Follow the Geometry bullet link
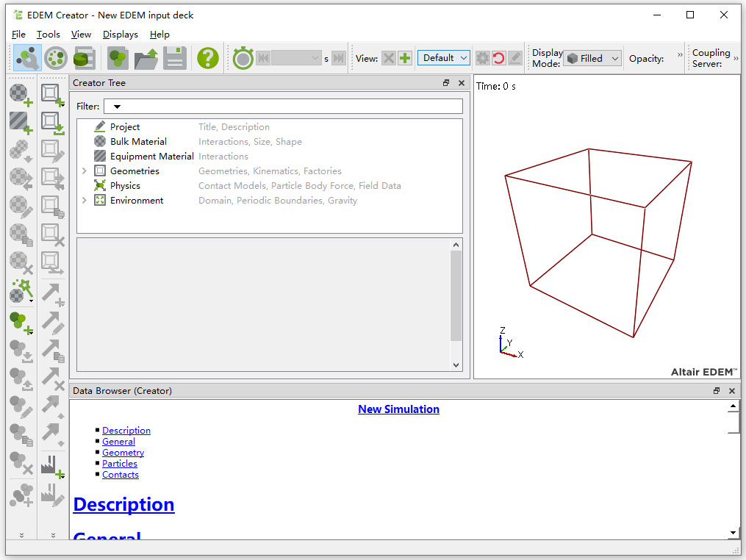Image resolution: width=746 pixels, height=560 pixels. (x=123, y=453)
